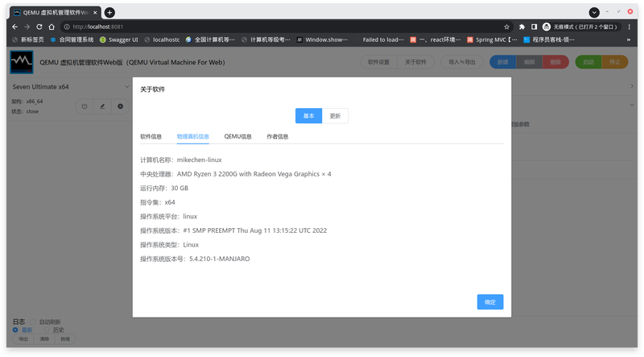Open the Swagger UI bookmark
Viewport: 644px width, 357px height.
point(118,39)
